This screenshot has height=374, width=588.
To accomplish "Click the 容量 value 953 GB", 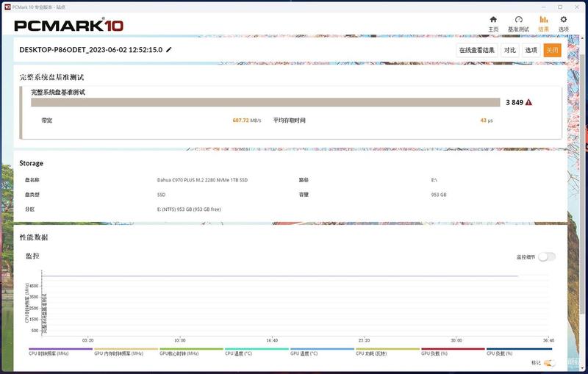I will (439, 195).
